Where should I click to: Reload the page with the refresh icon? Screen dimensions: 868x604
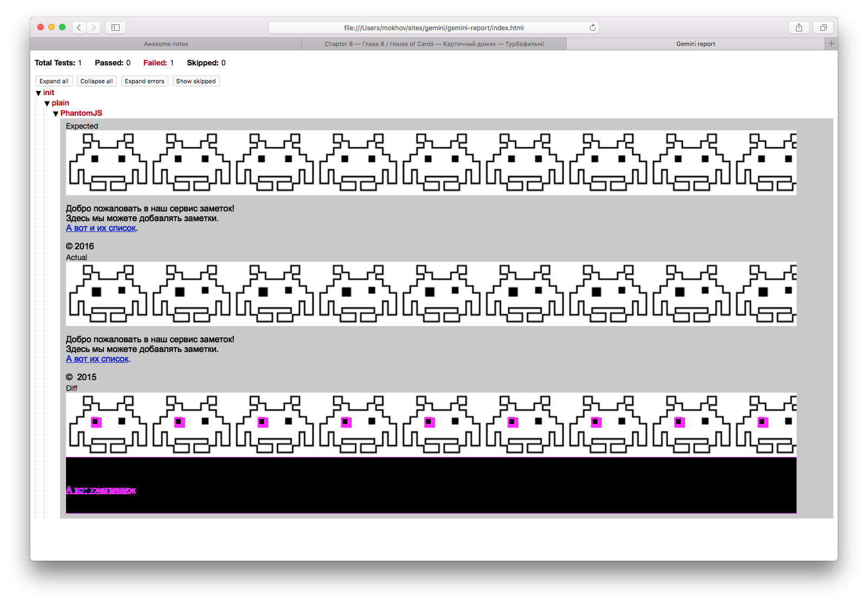coord(593,28)
